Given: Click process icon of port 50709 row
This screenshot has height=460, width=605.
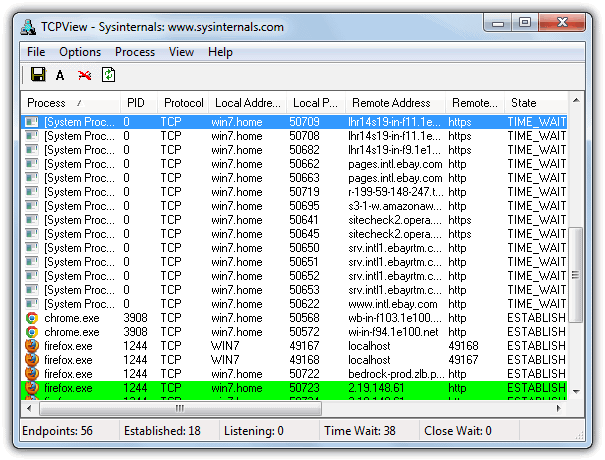Looking at the screenshot, I should tap(32, 122).
